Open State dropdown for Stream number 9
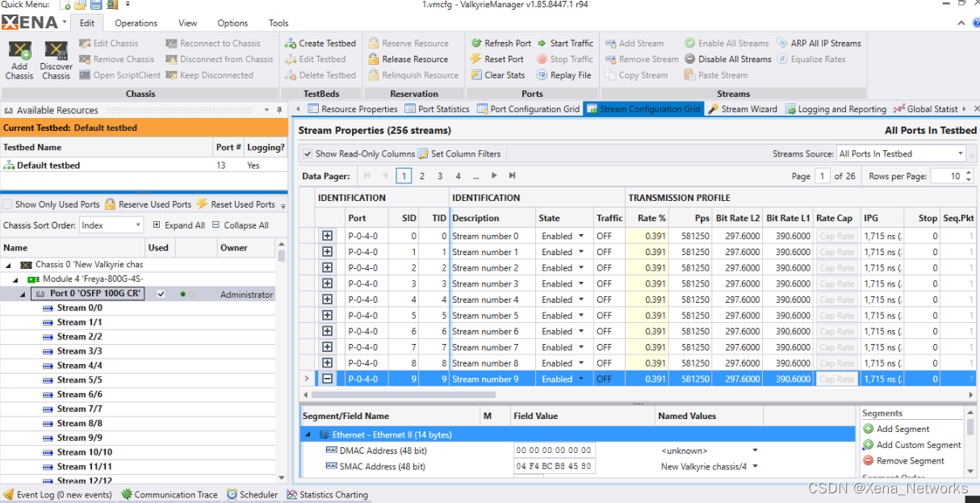Image resolution: width=980 pixels, height=503 pixels. tap(580, 379)
